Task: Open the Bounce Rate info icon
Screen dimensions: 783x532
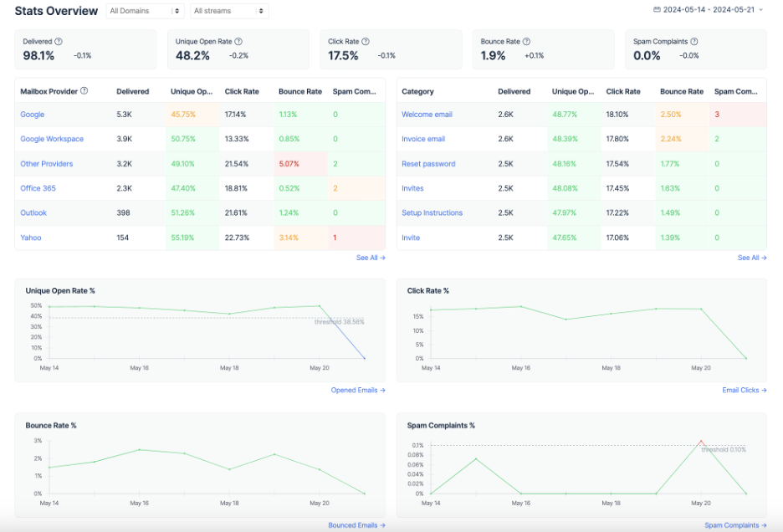Action: (x=526, y=40)
